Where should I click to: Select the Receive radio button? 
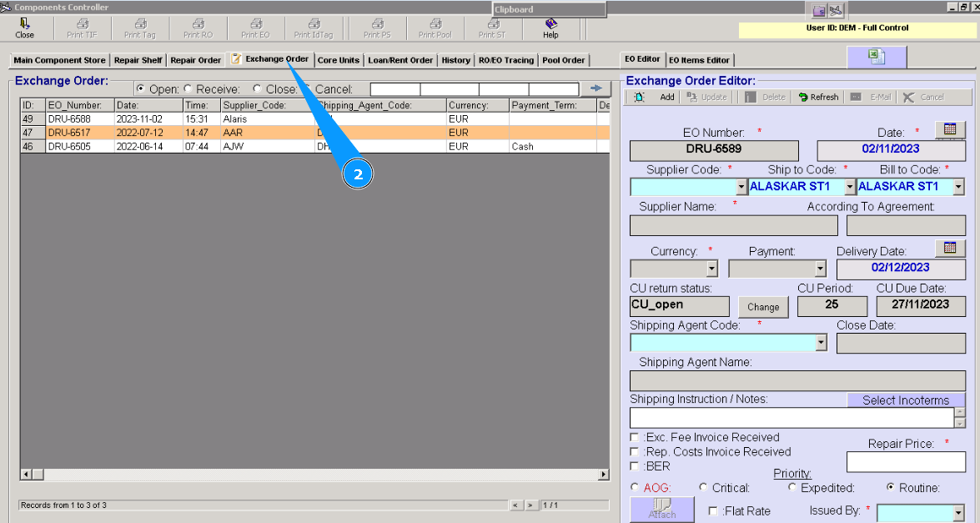(x=188, y=88)
